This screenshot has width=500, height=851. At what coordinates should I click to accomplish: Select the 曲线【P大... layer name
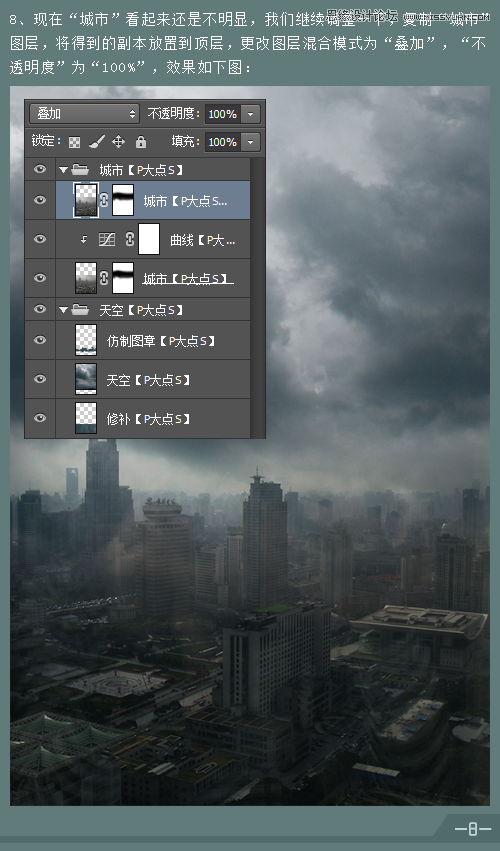[202, 239]
